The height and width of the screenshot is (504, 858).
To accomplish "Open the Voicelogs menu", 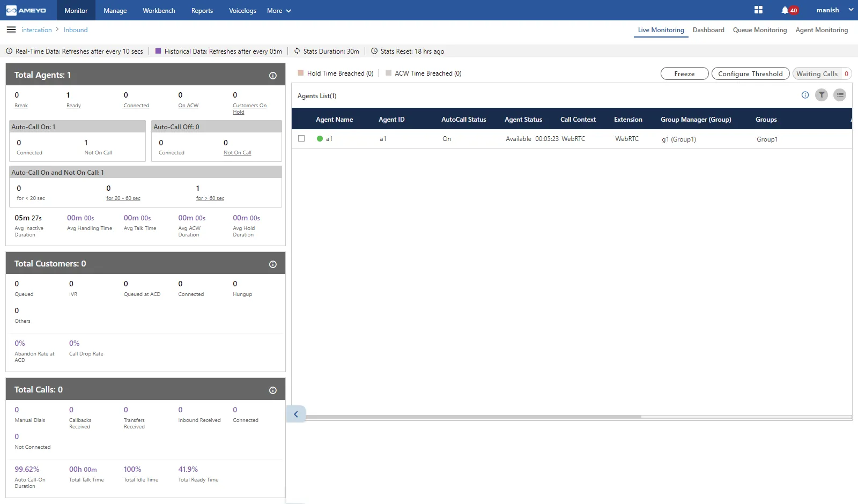I will [x=242, y=10].
